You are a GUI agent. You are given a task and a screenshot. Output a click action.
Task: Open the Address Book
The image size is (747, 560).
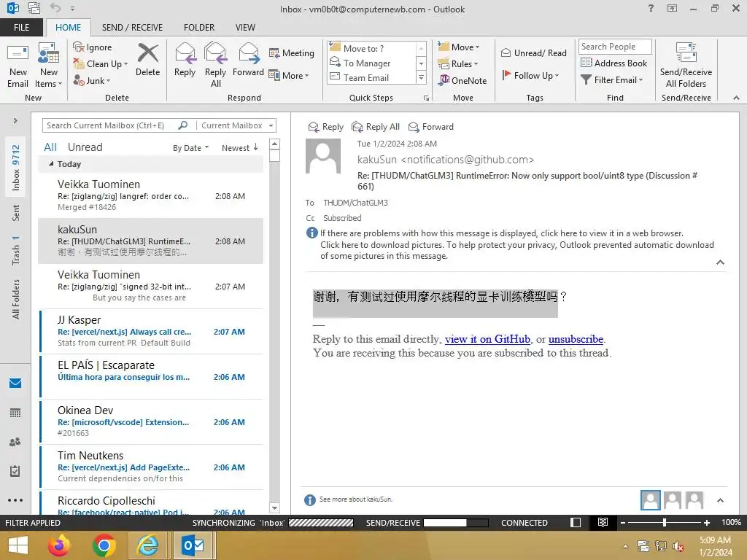click(x=614, y=63)
